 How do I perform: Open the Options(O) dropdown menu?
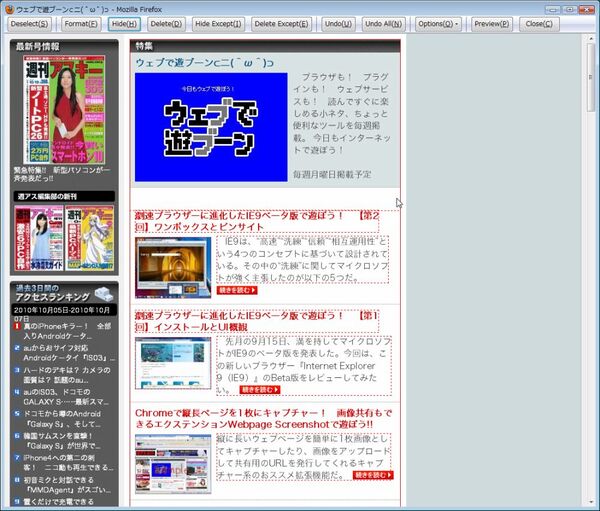438,24
